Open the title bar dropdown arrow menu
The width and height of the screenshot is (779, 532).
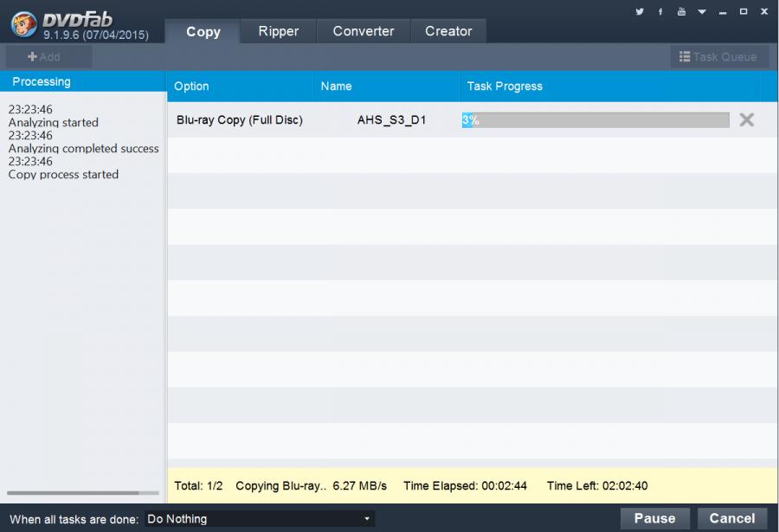(702, 11)
